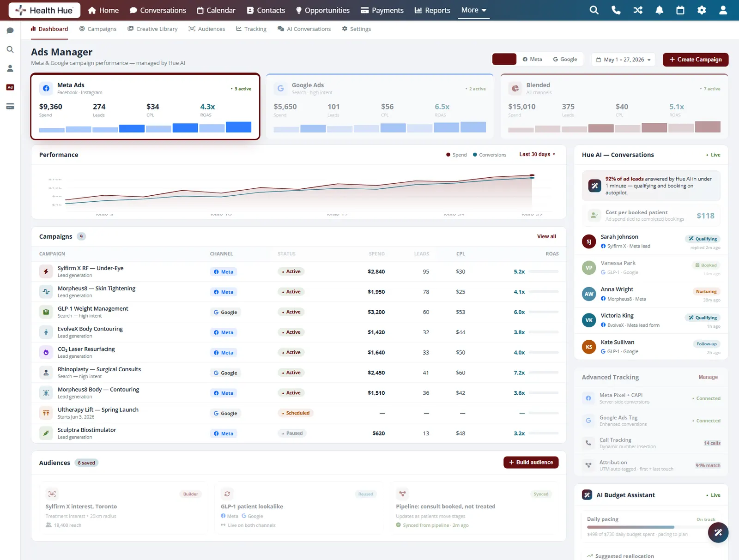739x560 pixels.
Task: Switch to the Audiences subtab
Action: (x=207, y=29)
